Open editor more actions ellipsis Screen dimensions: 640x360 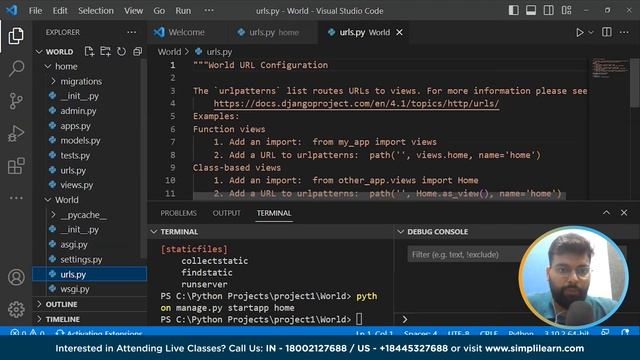pyautogui.click(x=624, y=32)
